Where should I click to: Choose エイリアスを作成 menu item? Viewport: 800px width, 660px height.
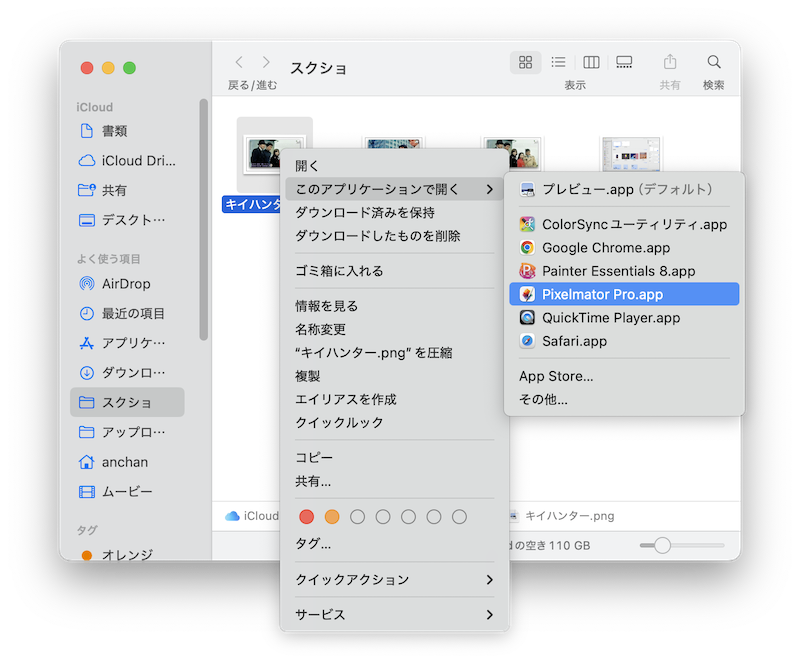(394, 399)
